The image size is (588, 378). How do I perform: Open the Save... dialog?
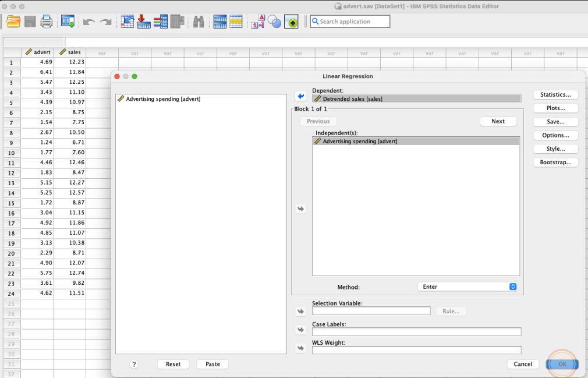point(556,122)
